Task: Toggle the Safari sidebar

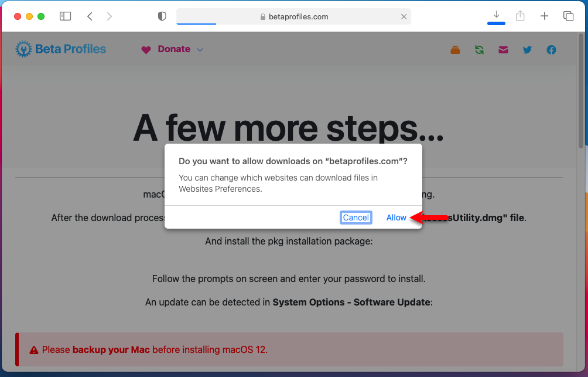Action: 65,16
